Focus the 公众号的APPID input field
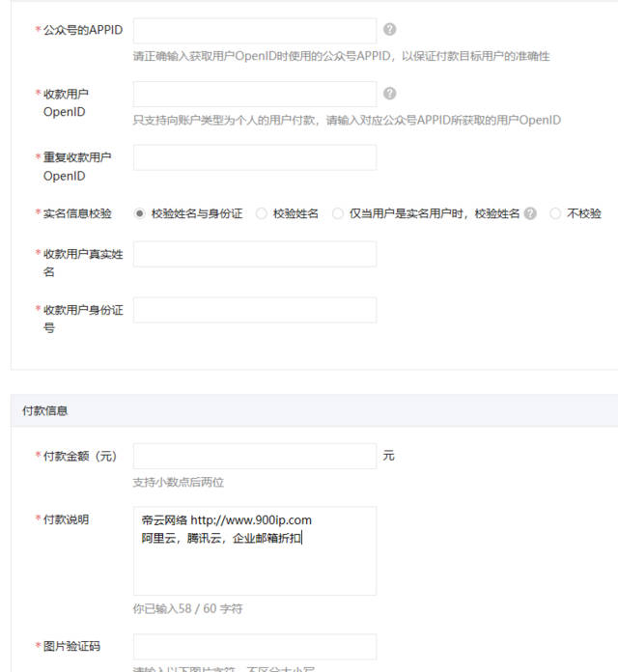 [255, 31]
